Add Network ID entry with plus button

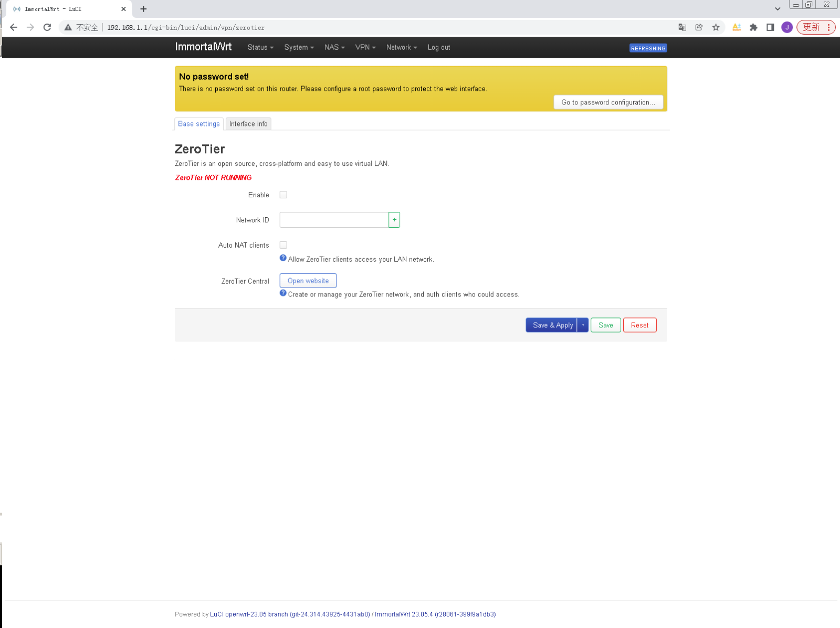[x=394, y=220]
